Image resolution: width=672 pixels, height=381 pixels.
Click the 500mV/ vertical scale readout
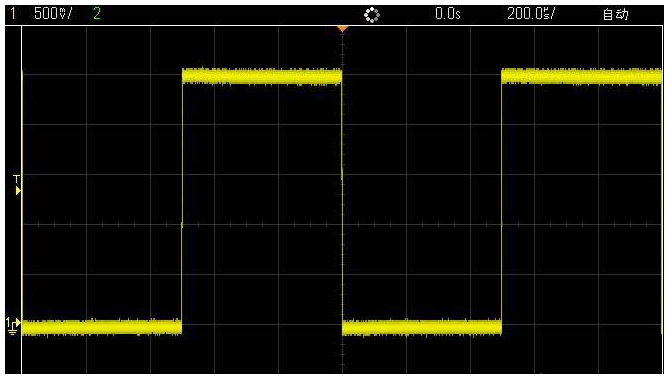53,14
